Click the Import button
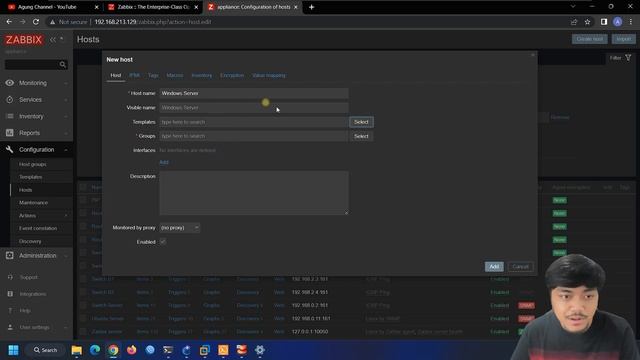 click(x=623, y=39)
